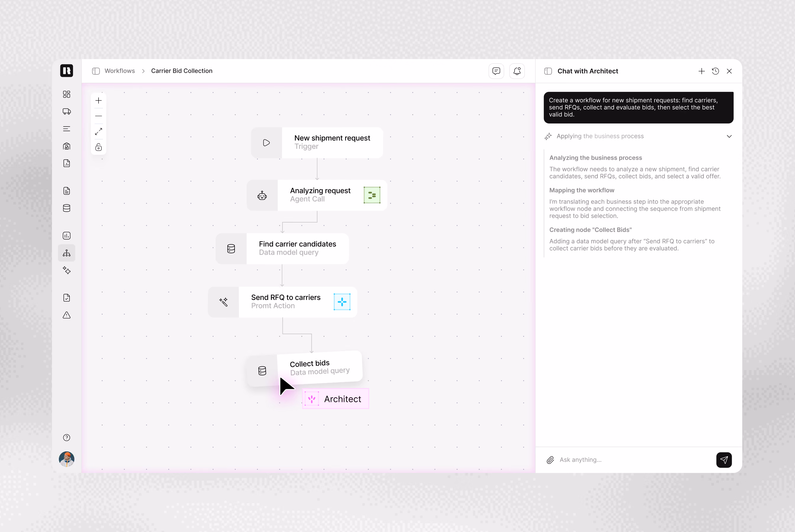The width and height of the screenshot is (795, 532).
Task: Zoom out on the workflow canvas
Action: click(98, 116)
